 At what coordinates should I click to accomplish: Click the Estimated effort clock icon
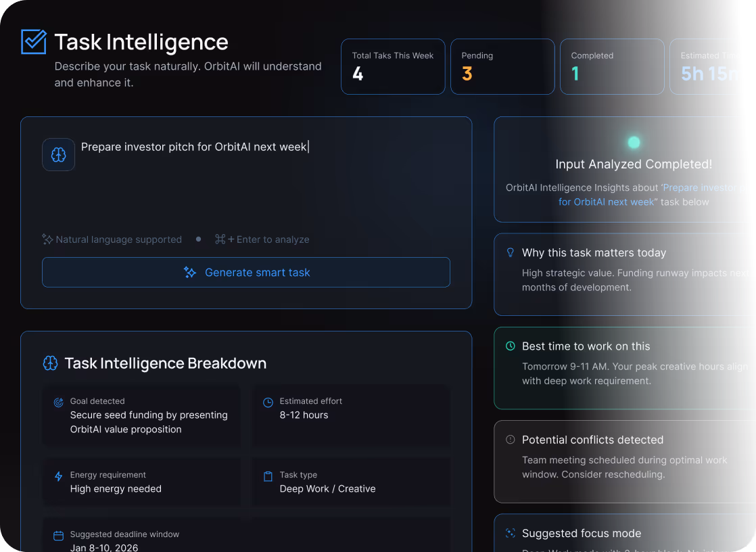(x=268, y=401)
